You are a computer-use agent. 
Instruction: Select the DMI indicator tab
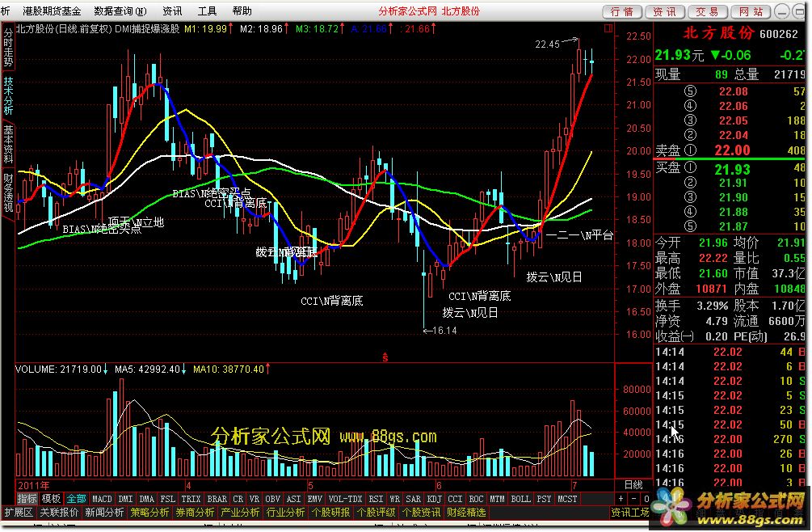pos(126,499)
